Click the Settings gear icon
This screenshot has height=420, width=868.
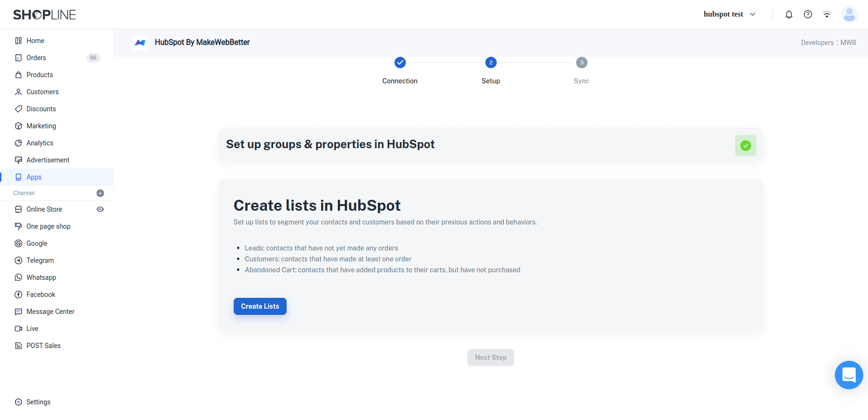(18, 402)
